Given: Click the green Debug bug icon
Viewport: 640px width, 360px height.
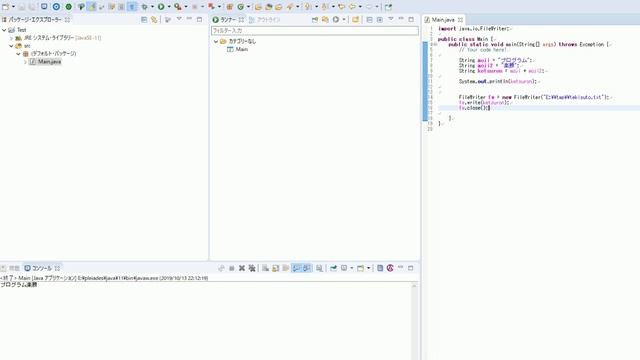Looking at the screenshot, I should [x=144, y=7].
